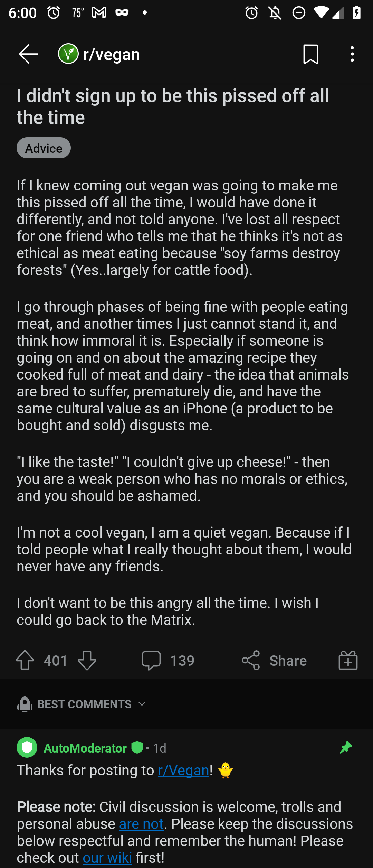
Task: Open the three-dot overflow menu
Action: tap(352, 54)
